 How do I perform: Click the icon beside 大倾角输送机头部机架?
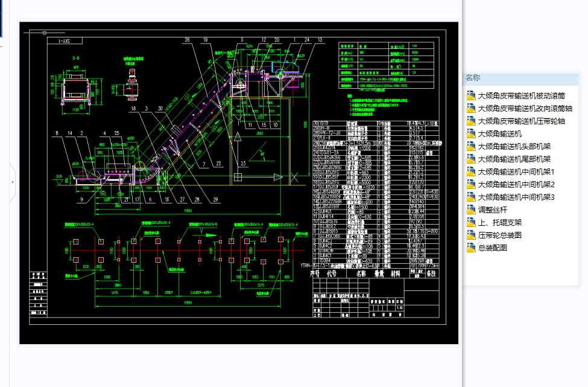(471, 146)
